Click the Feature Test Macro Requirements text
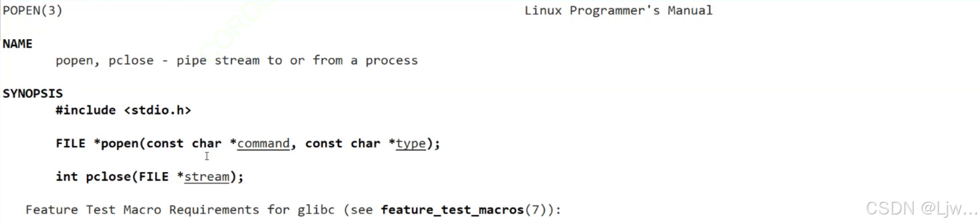 click(143, 210)
